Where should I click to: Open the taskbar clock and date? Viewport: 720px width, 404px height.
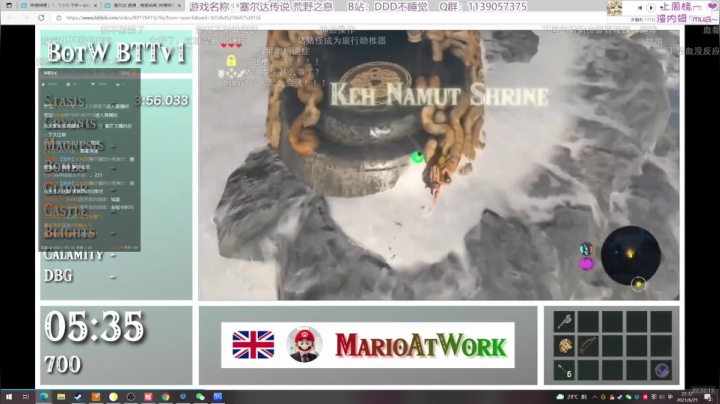[687, 397]
